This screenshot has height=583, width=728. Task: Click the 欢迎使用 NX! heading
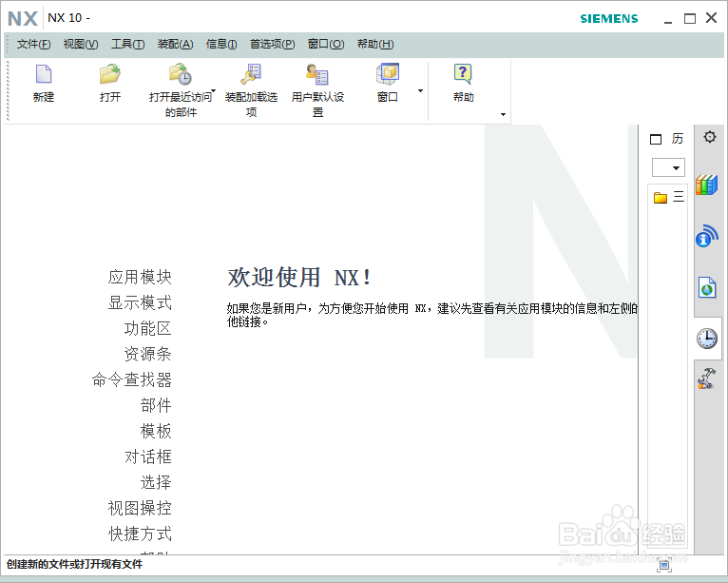298,278
